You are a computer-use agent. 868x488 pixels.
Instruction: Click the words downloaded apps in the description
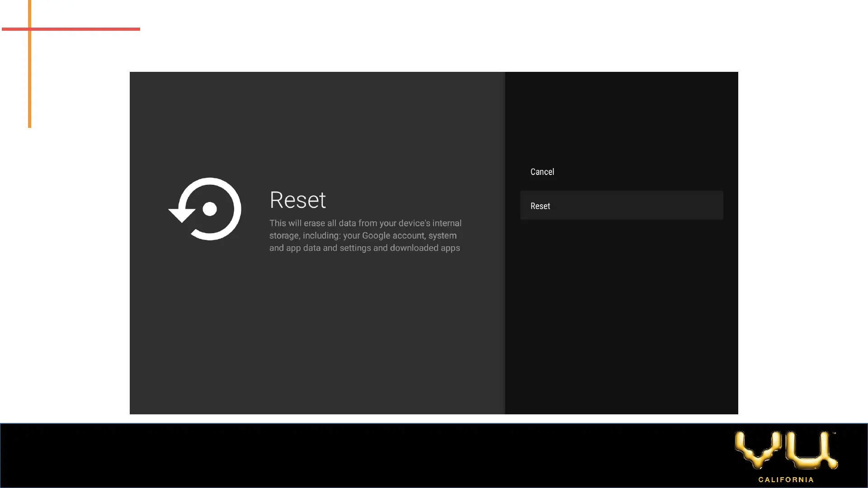[425, 248]
